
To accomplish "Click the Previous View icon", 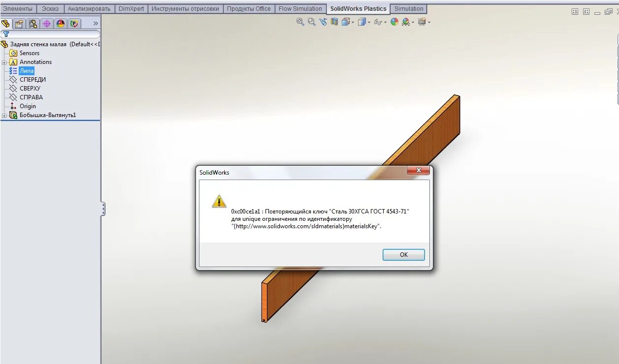I will pos(323,22).
